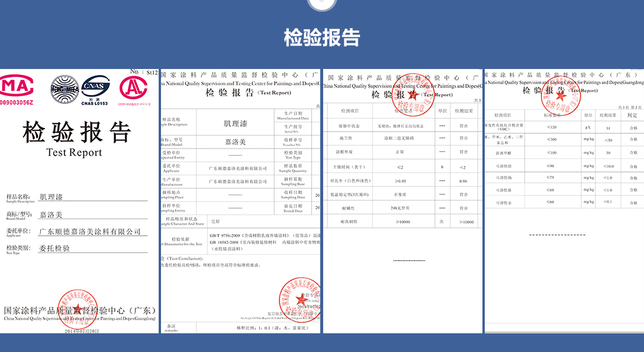The image size is (644, 352).
Task: Open the third report page with 耐洗刷性 results
Action: click(403, 201)
